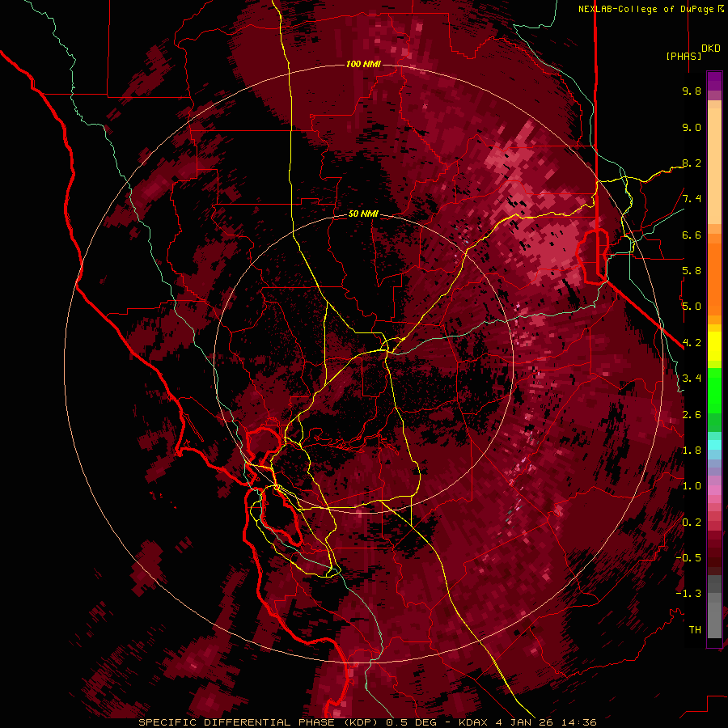
Task: Click the 7.4 legend value
Action: pos(692,199)
